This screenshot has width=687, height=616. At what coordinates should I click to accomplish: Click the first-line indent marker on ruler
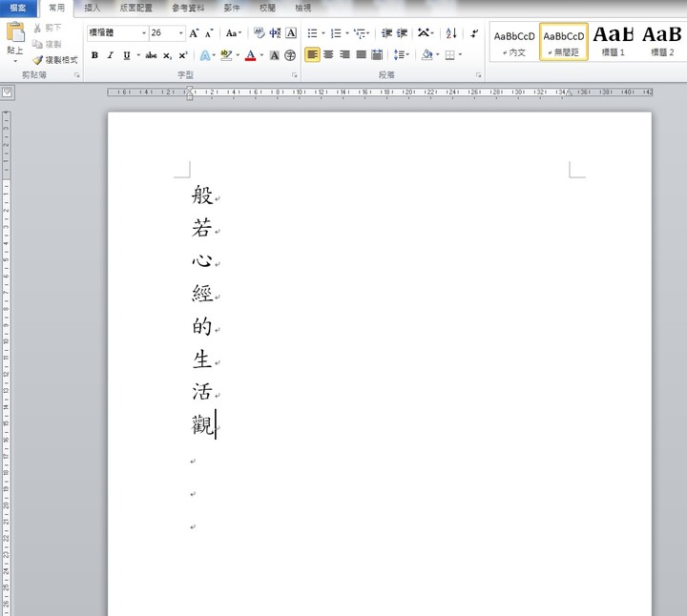pyautogui.click(x=189, y=89)
